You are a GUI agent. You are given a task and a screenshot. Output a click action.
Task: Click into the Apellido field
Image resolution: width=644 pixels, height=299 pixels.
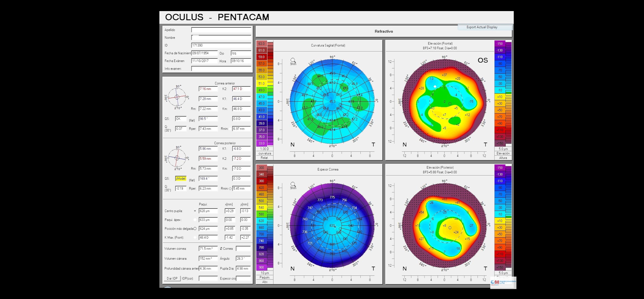(221, 30)
